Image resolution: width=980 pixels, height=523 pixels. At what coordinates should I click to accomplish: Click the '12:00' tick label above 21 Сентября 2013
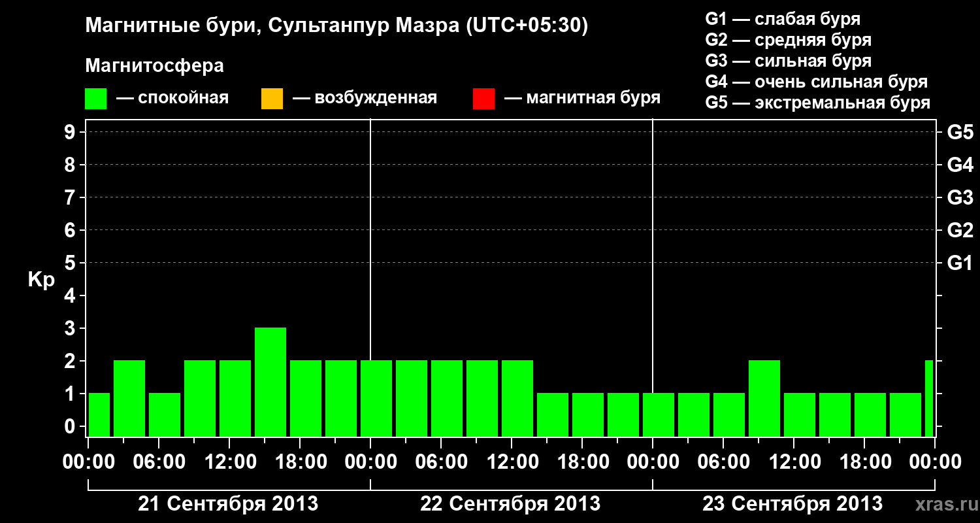click(x=230, y=462)
